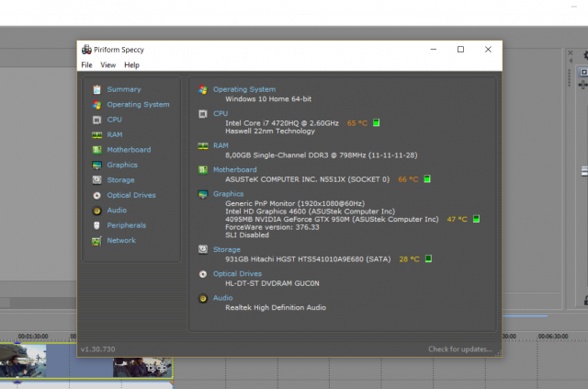Click the CPU temperature 65 °C value
The height and width of the screenshot is (389, 588).
click(357, 123)
